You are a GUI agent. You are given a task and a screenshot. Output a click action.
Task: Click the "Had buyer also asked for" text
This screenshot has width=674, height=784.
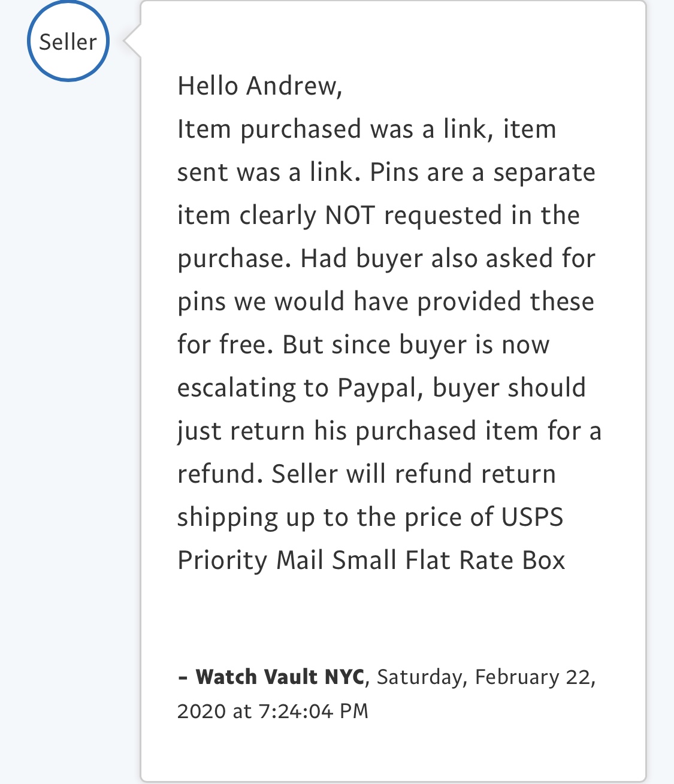pos(448,258)
